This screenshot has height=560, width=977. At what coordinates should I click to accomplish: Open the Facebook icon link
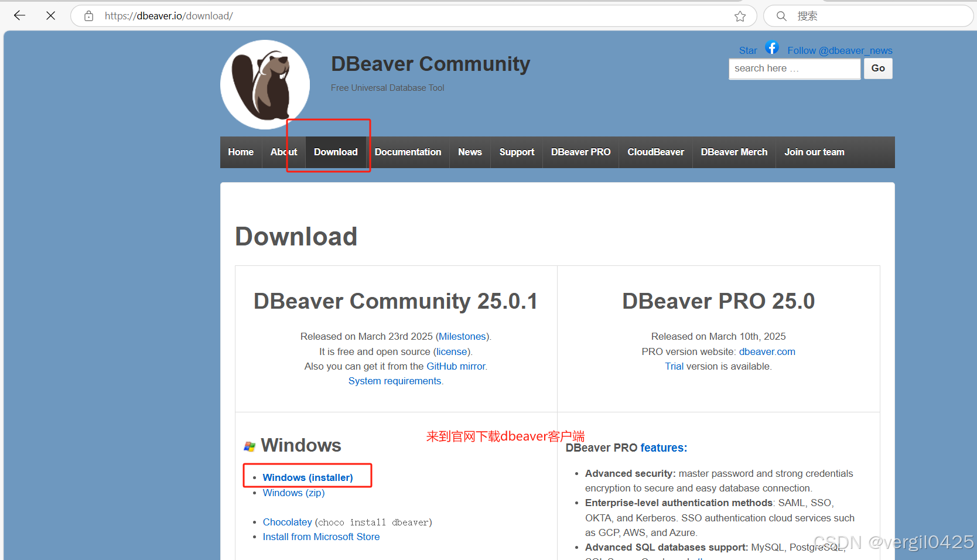[x=772, y=47]
